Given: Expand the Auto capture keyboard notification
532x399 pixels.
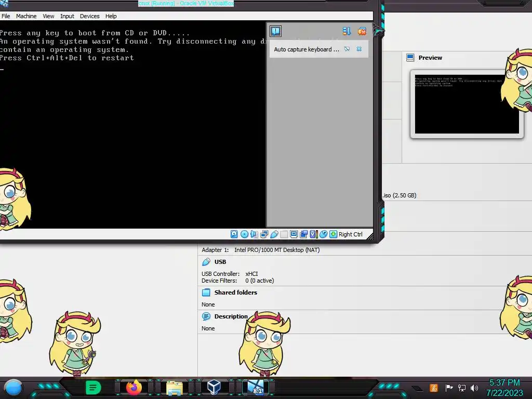Looking at the screenshot, I should pyautogui.click(x=307, y=49).
